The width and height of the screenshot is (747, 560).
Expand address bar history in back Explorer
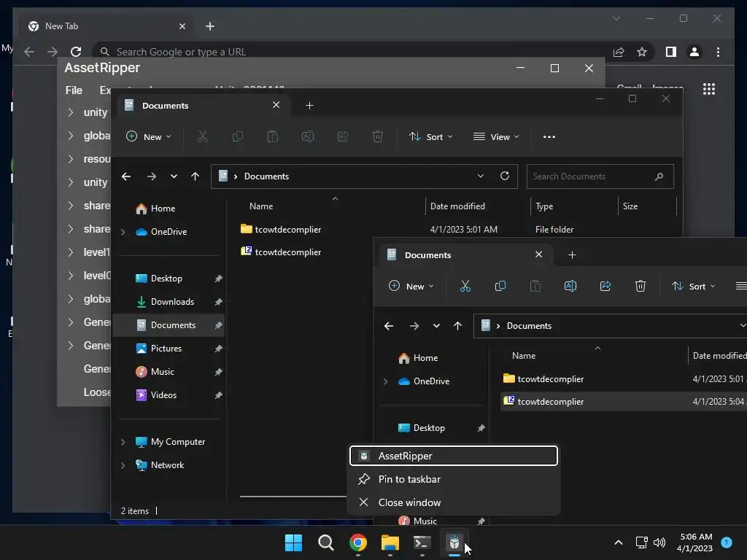(481, 176)
